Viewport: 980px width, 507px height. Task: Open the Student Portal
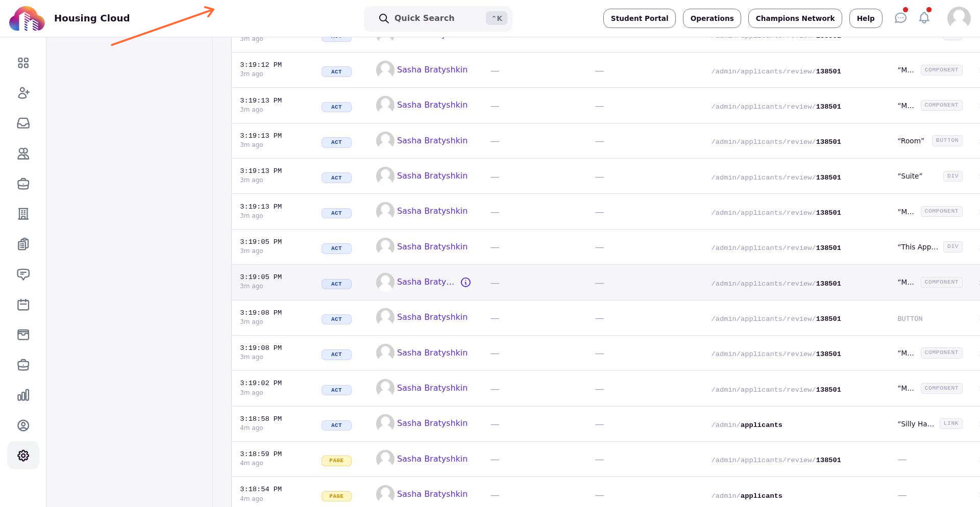pyautogui.click(x=639, y=18)
